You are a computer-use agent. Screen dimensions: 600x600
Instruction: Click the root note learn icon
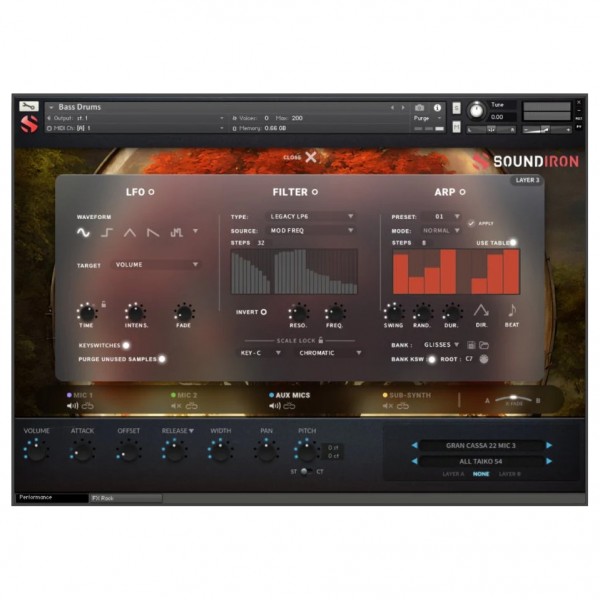click(x=484, y=359)
